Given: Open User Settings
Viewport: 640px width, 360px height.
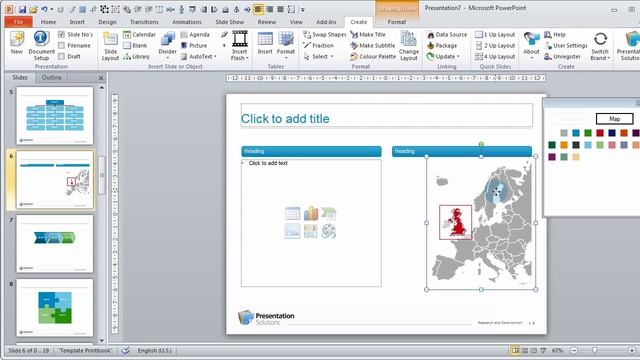Looking at the screenshot, I should pos(566,46).
